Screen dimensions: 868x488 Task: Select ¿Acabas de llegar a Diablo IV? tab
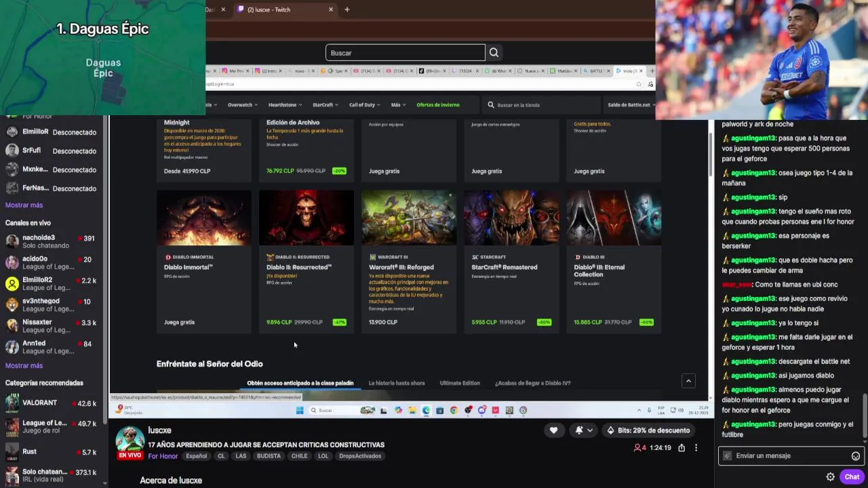[532, 383]
